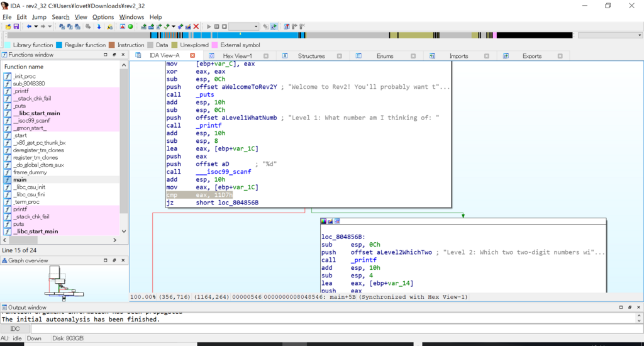The image size is (644, 346).
Task: Click the functions list scroll-down arrow
Action: point(124,232)
